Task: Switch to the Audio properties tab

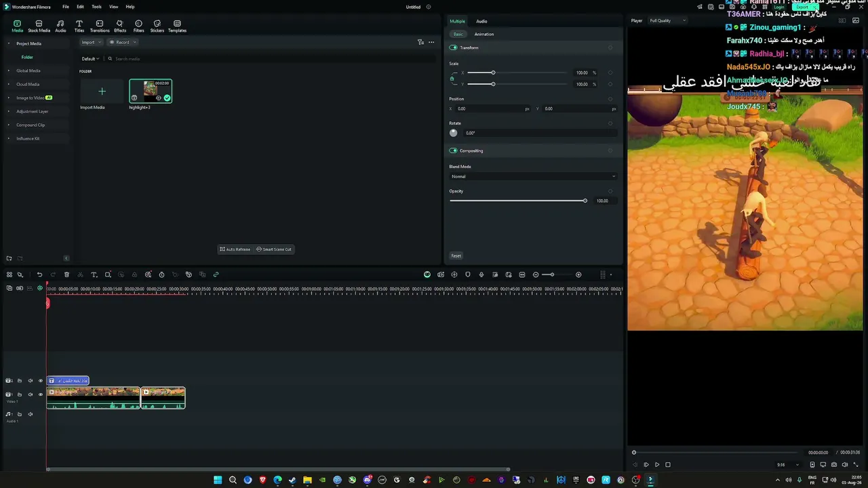Action: 481,21
